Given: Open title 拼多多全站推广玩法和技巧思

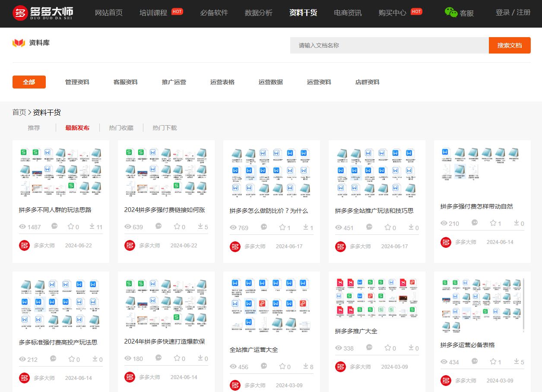Looking at the screenshot, I should (374, 211).
